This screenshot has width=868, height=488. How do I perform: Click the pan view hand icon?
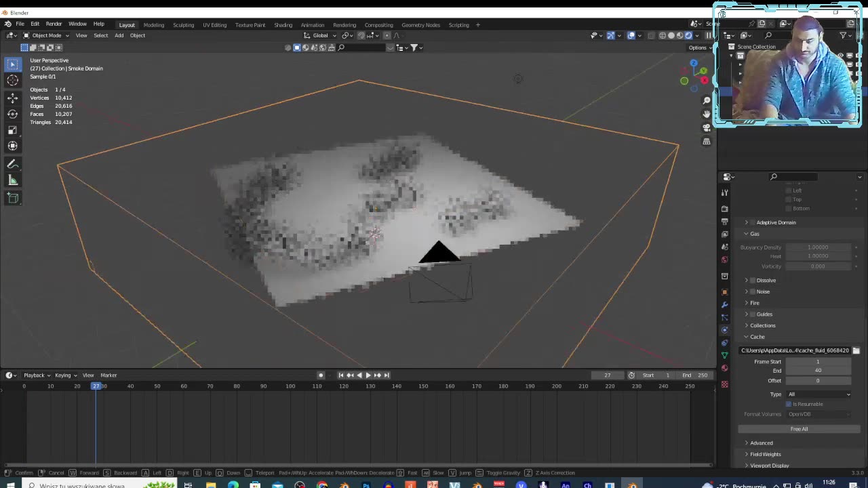pos(707,114)
